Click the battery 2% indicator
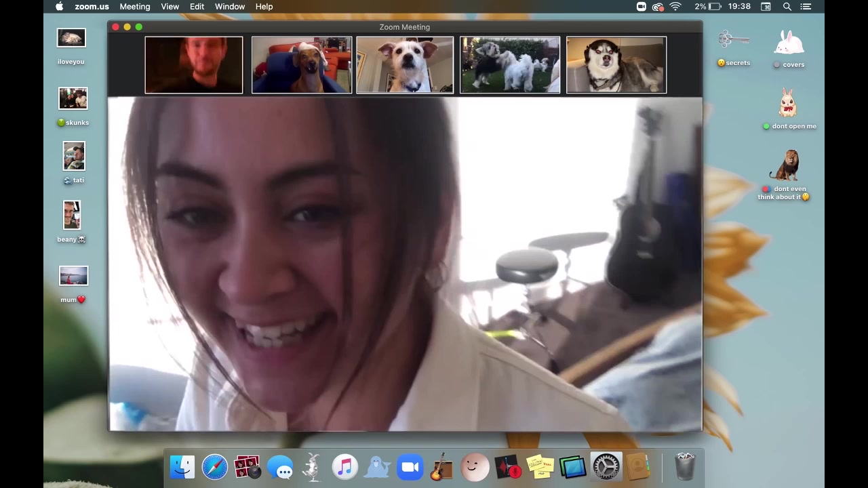868x488 pixels. [708, 7]
